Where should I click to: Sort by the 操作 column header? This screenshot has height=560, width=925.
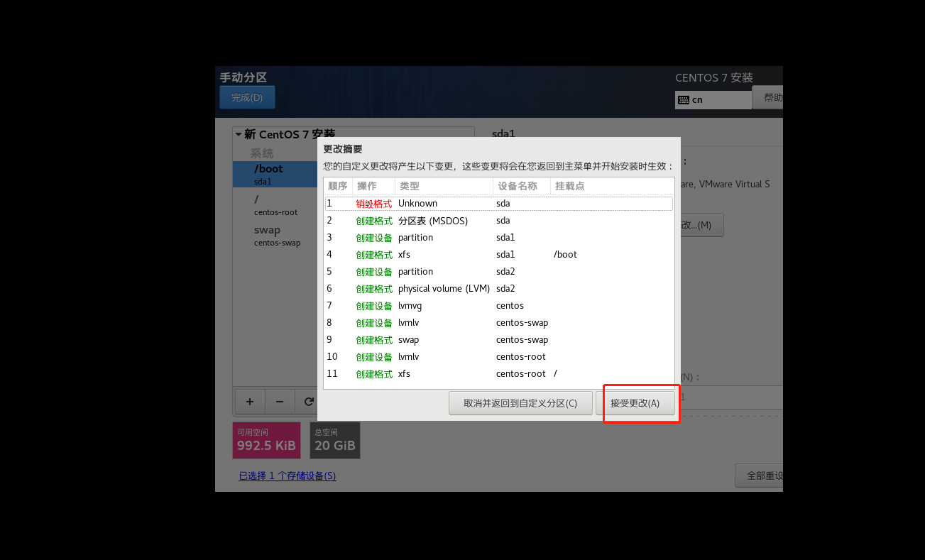373,187
